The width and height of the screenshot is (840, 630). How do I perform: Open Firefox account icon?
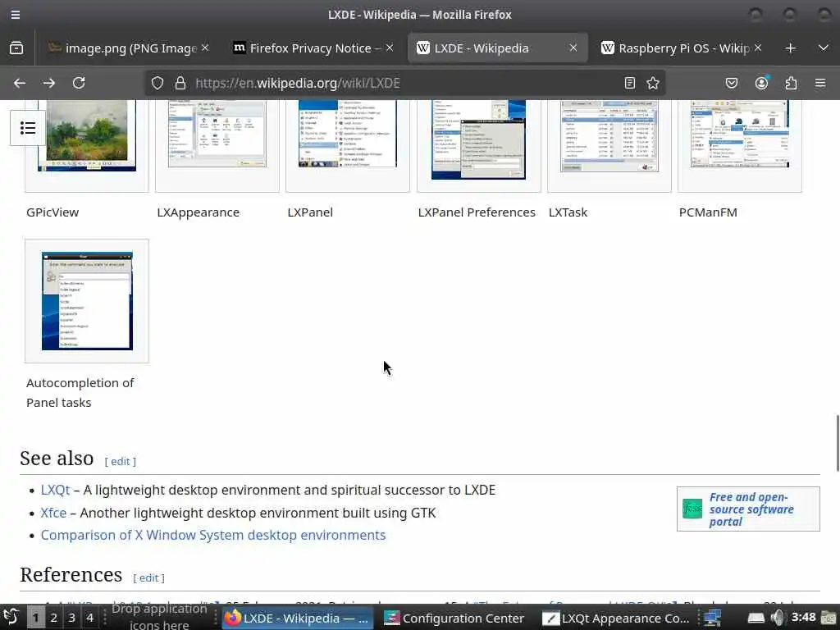click(761, 83)
